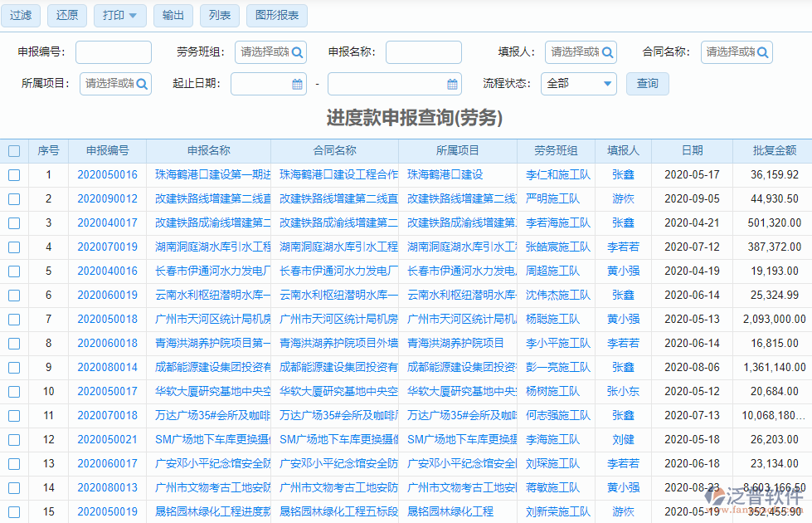Check the checkbox for row 1 珠海鹤港口

(x=13, y=174)
